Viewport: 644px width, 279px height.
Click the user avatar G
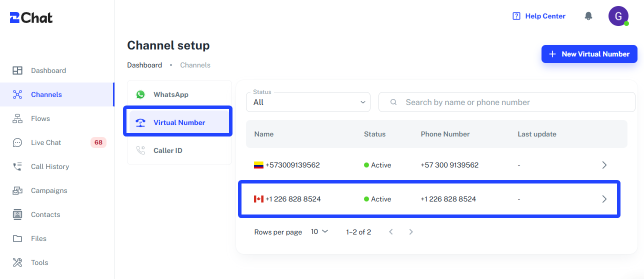point(618,16)
